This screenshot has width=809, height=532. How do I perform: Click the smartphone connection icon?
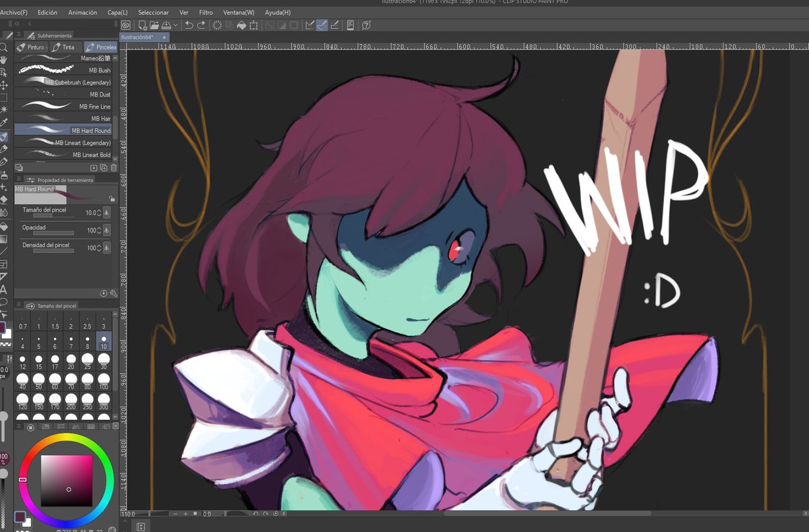(351, 25)
